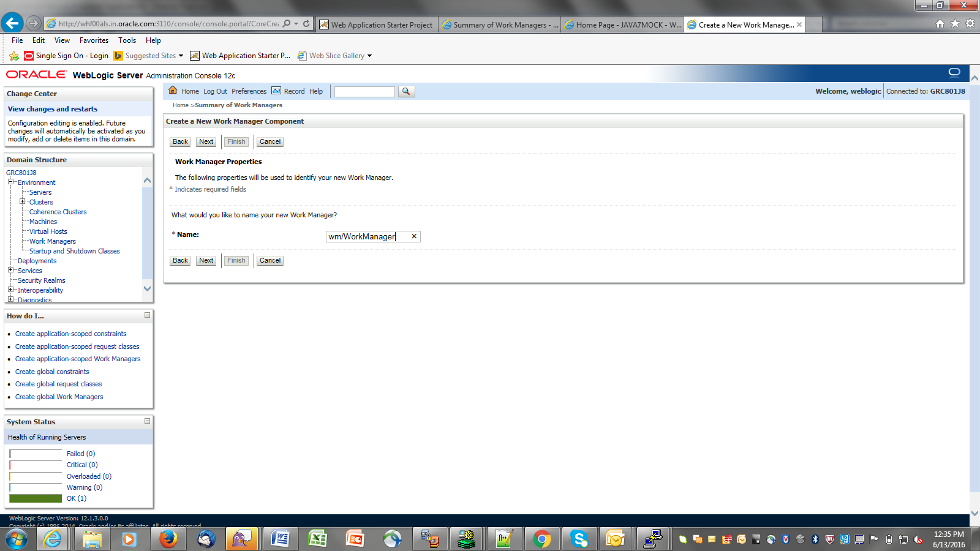This screenshot has width=980, height=551.
Task: Click the top Back button
Action: (180, 141)
